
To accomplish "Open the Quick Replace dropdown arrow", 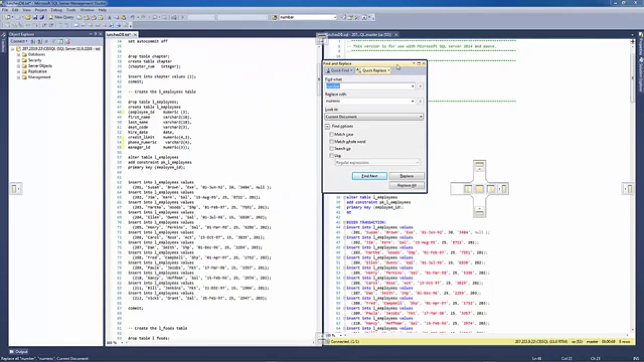I will tap(388, 70).
